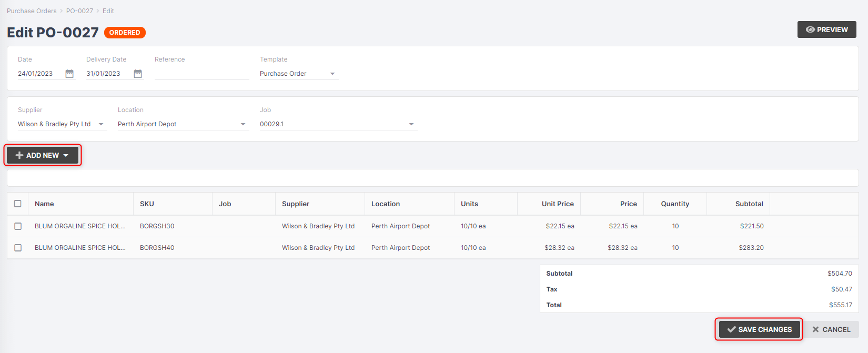Screen dimensions: 868x353
Task: Click the Date field value 24/01/2023
Action: (35, 74)
